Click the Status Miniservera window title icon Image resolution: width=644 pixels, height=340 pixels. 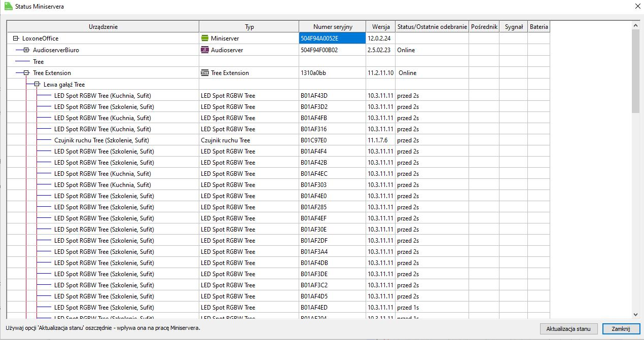click(8, 7)
